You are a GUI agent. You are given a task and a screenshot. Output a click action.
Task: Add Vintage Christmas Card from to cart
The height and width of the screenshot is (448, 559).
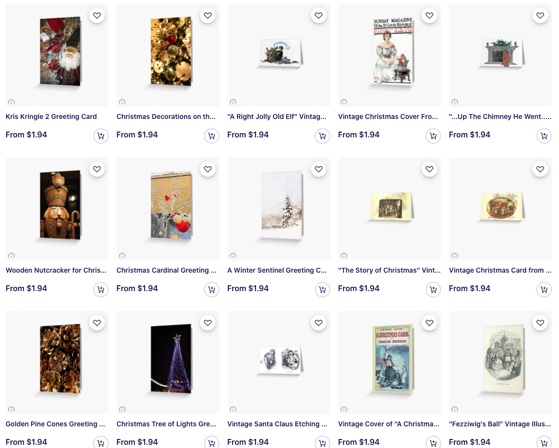click(544, 289)
